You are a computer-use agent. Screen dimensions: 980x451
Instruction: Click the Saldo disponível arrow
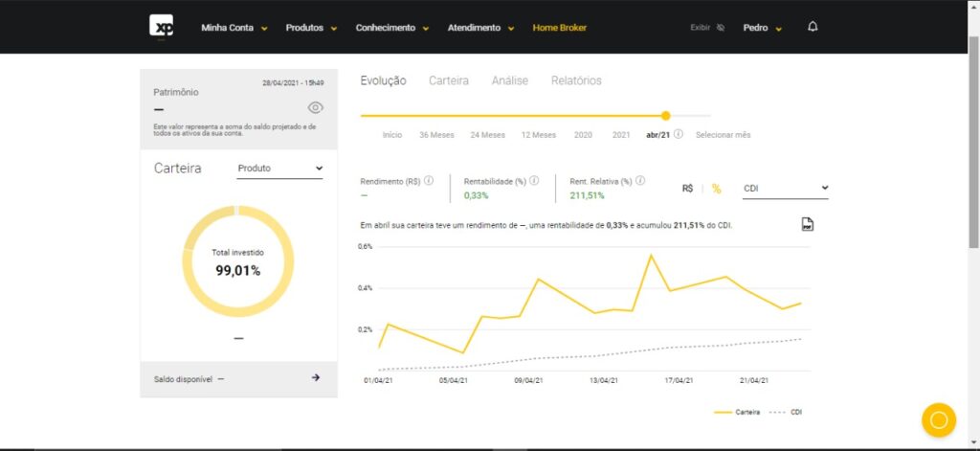point(316,378)
